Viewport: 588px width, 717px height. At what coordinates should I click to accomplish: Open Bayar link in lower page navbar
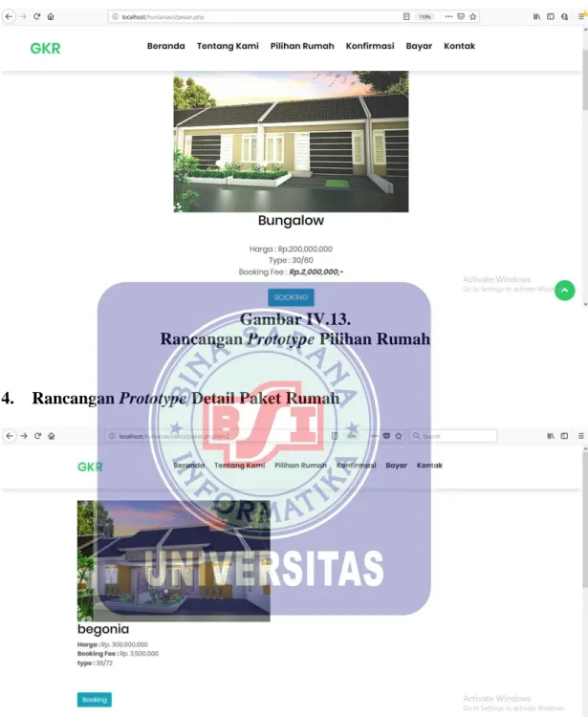[x=396, y=465]
